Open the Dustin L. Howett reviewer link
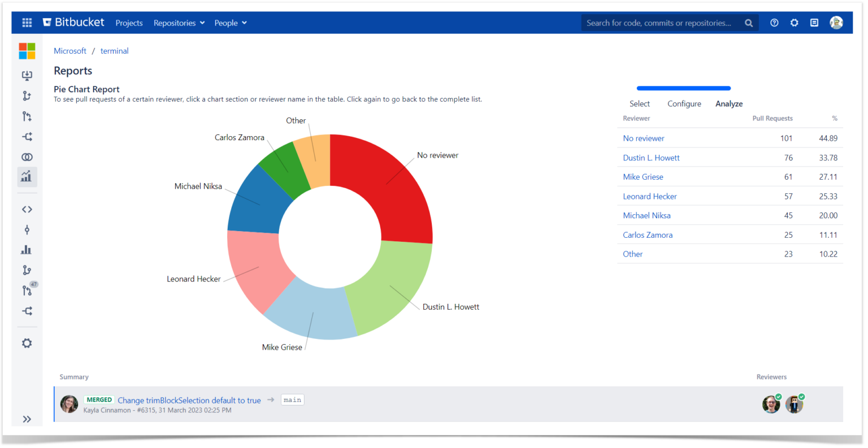The image size is (868, 448). 651,158
